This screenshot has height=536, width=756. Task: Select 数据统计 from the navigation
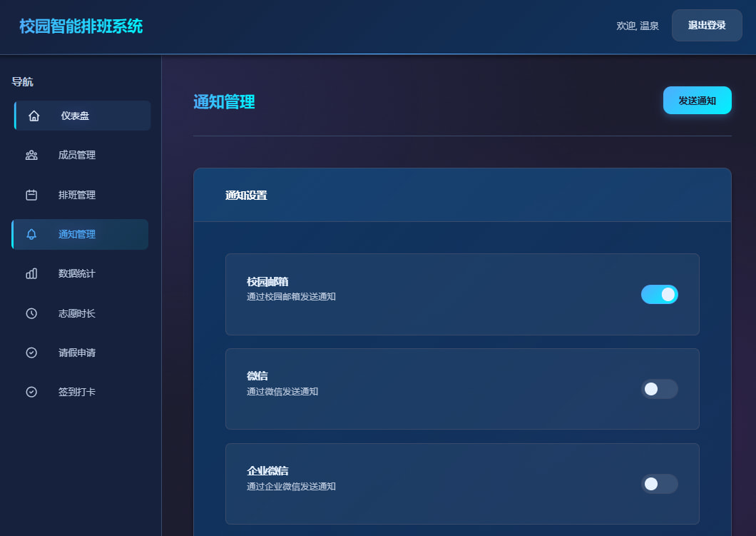(77, 274)
